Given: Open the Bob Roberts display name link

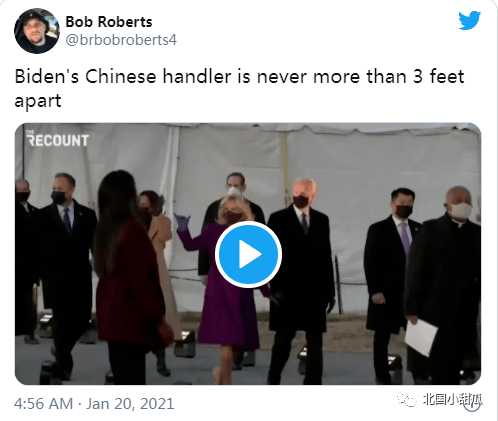Looking at the screenshot, I should 109,22.
